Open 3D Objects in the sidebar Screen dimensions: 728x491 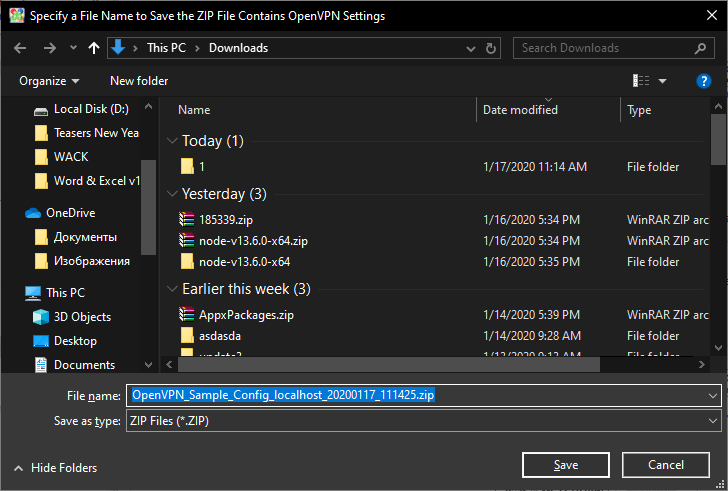pos(84,317)
